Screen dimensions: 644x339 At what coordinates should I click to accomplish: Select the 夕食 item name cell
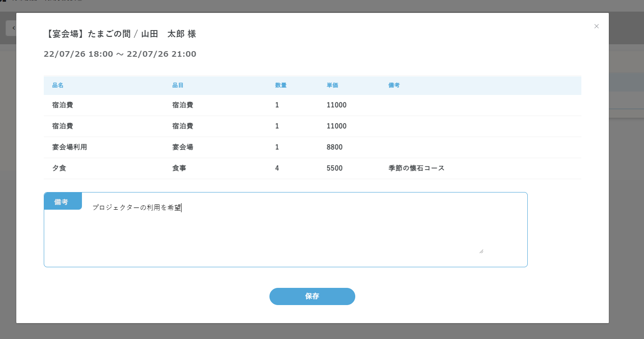click(x=59, y=168)
